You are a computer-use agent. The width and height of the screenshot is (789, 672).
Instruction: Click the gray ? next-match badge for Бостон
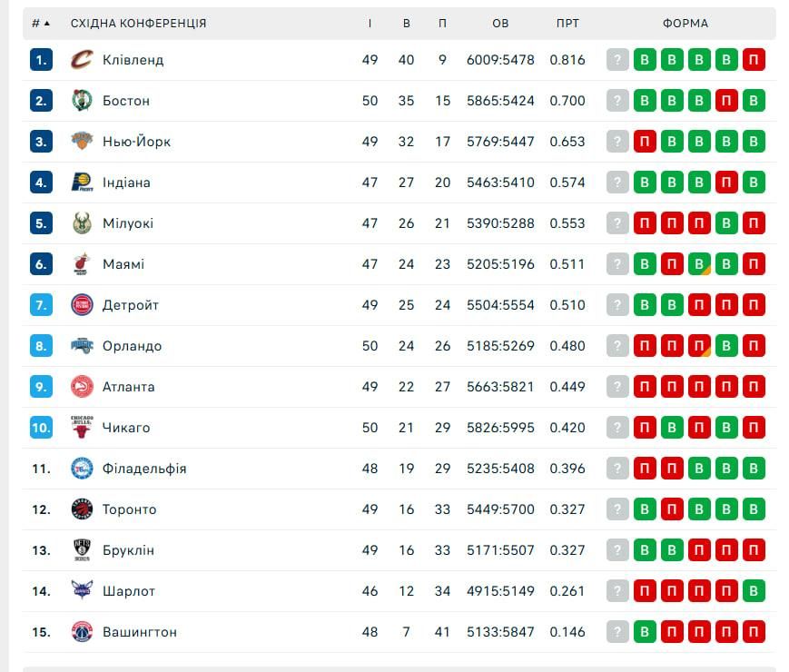(x=617, y=101)
